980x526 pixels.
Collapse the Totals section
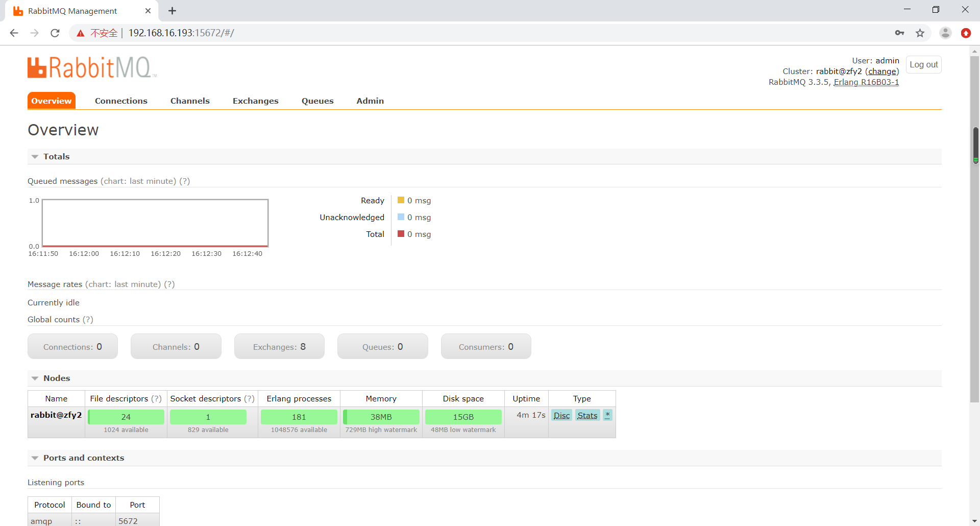[35, 157]
